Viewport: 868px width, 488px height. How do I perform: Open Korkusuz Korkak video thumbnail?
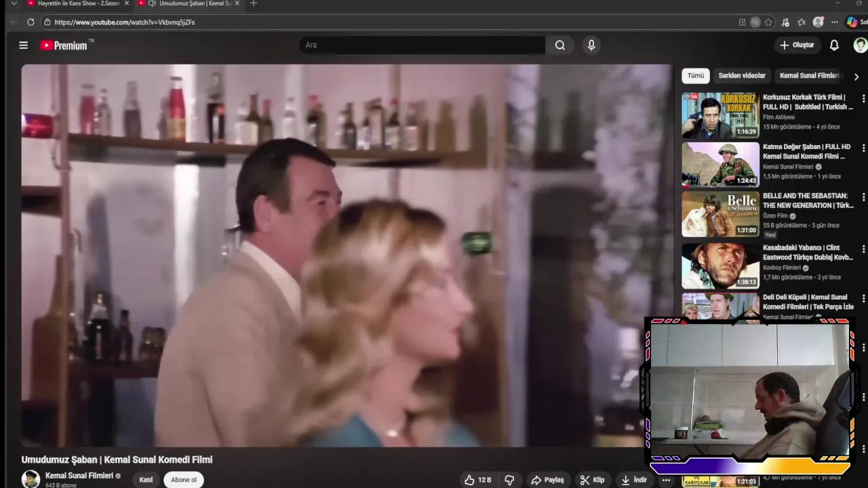pyautogui.click(x=720, y=115)
